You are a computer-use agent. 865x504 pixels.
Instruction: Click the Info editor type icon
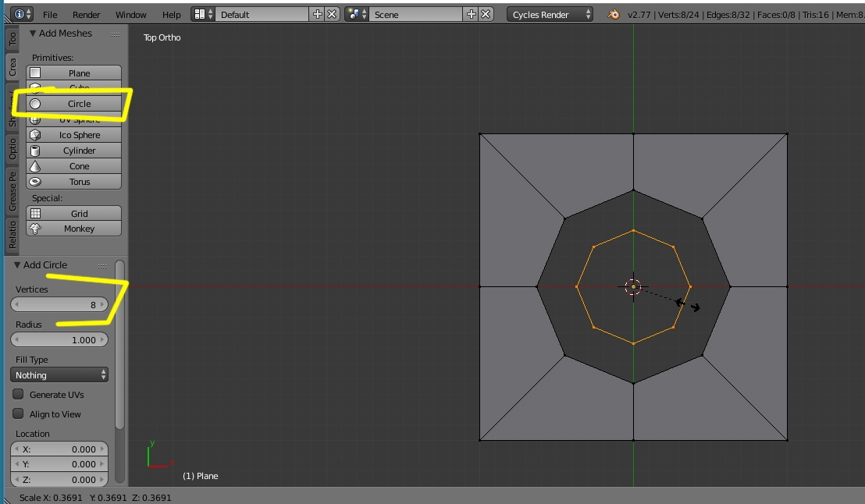tap(19, 14)
